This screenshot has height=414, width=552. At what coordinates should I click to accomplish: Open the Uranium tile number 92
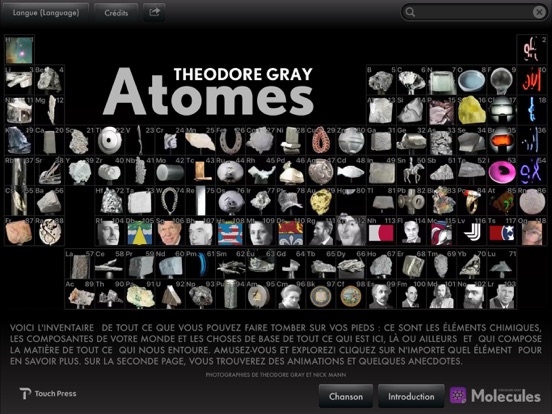tap(170, 294)
